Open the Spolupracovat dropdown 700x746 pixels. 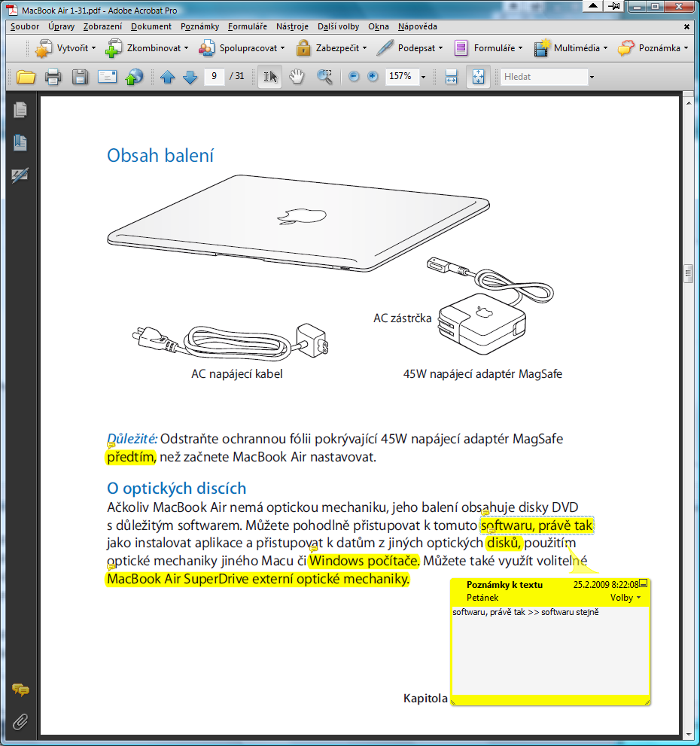(242, 48)
